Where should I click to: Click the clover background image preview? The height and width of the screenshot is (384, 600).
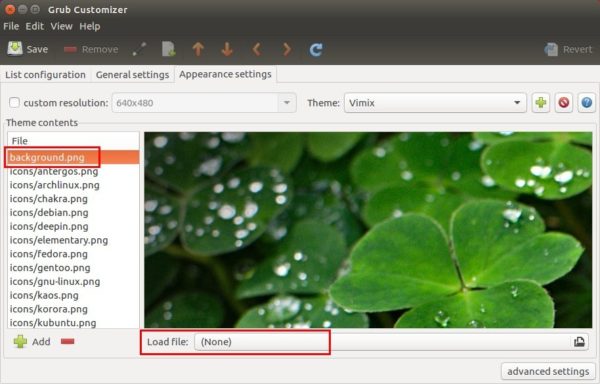point(368,229)
